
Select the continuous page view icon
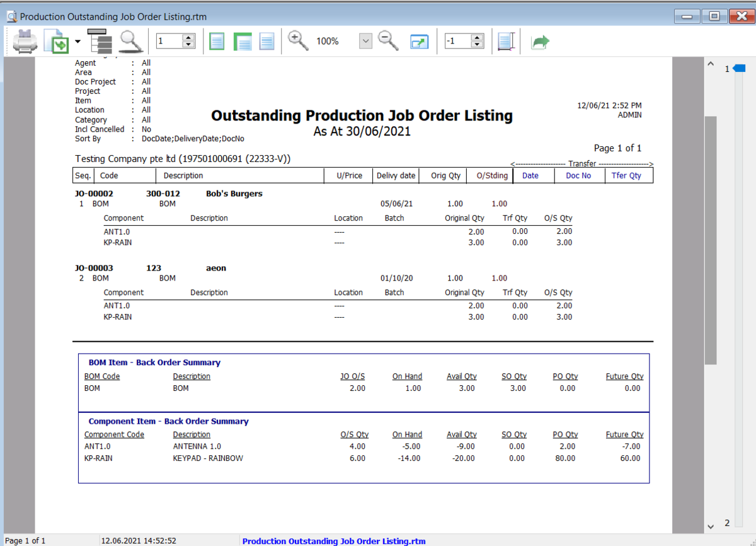[243, 40]
